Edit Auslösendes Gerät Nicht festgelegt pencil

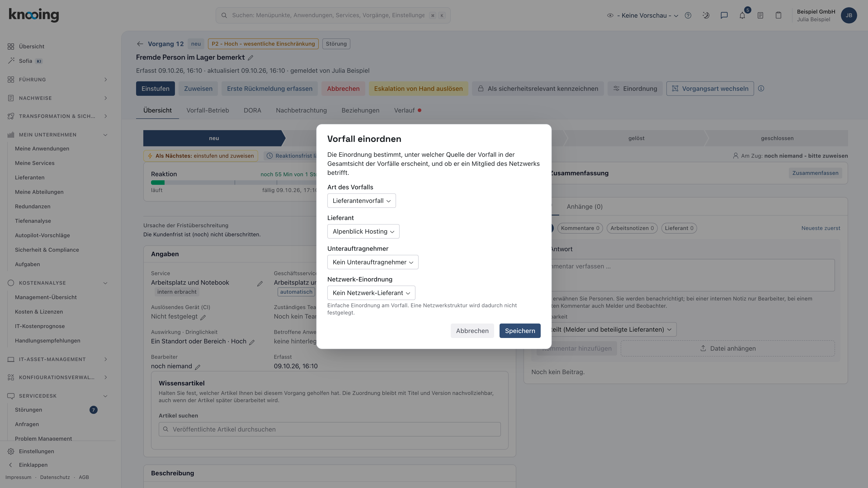[x=203, y=317]
